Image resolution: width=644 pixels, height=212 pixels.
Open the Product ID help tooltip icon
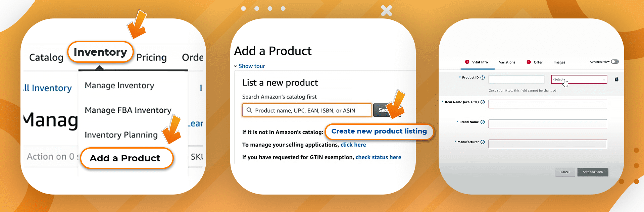click(483, 77)
